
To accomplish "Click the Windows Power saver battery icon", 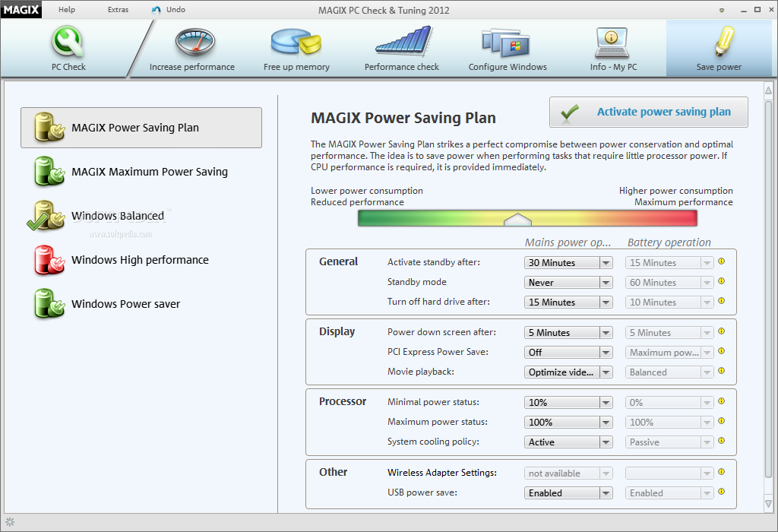I will click(x=49, y=304).
